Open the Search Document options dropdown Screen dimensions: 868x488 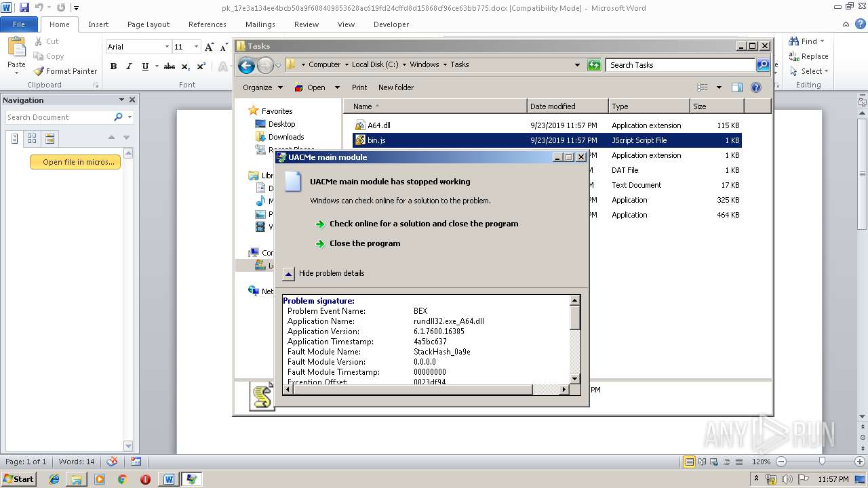[130, 117]
